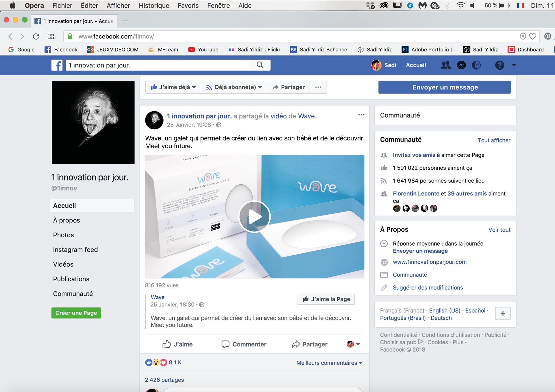This screenshot has width=555, height=392.
Task: Open the www.1innovationparjour.com link
Action: coord(430,262)
